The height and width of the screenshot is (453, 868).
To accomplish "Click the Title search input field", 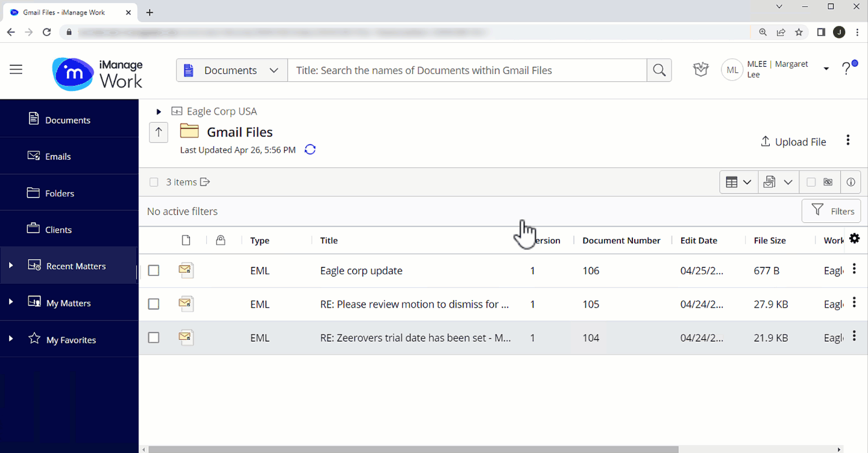I will (x=467, y=70).
